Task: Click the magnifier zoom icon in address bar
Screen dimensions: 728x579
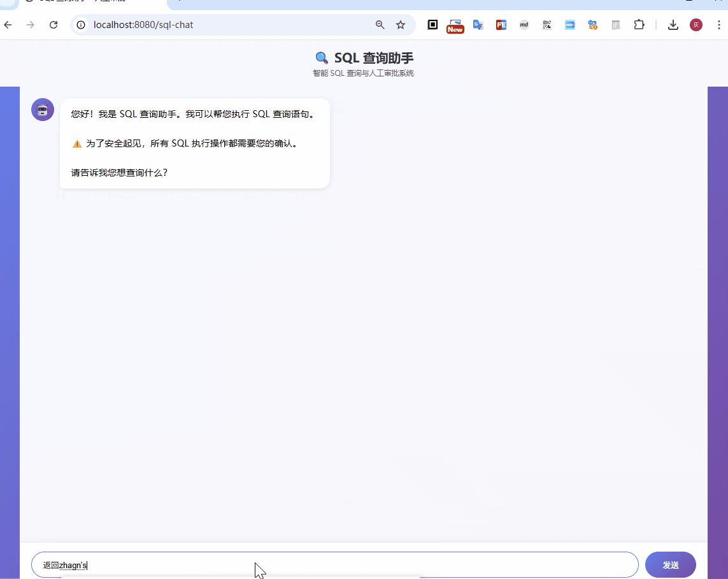Action: tap(380, 25)
